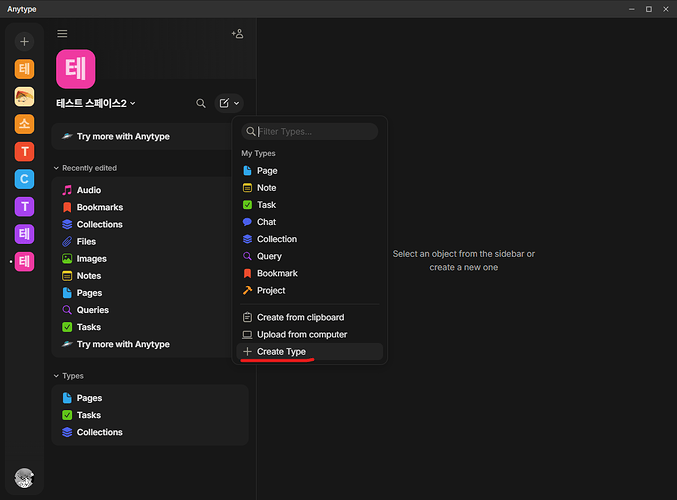Image resolution: width=677 pixels, height=500 pixels.
Task: Open Tasks under Types
Action: tap(150, 415)
